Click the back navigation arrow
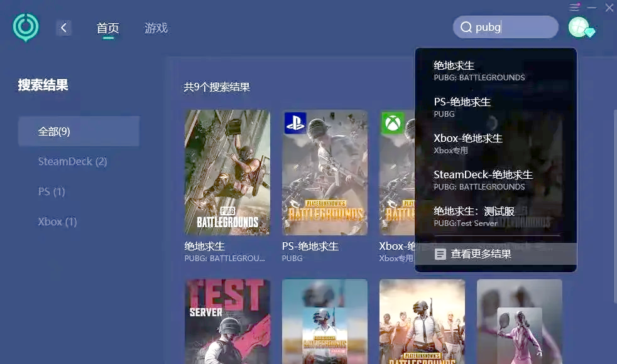 tap(63, 27)
